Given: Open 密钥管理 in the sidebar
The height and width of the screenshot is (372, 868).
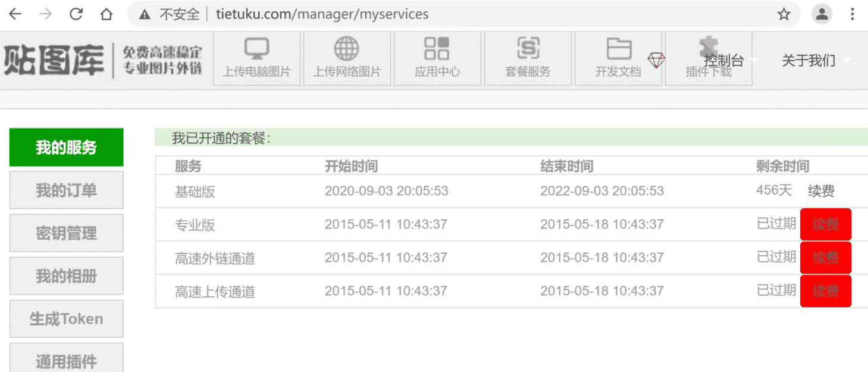Looking at the screenshot, I should 66,233.
